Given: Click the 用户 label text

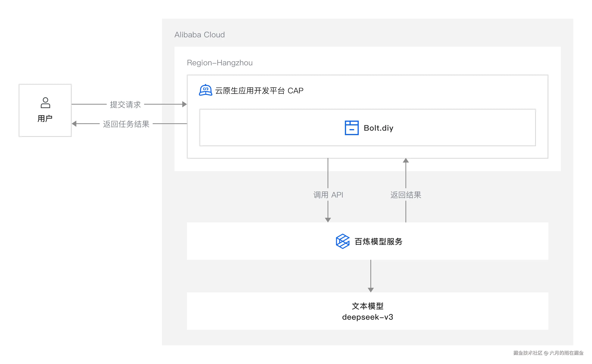Looking at the screenshot, I should 45,118.
